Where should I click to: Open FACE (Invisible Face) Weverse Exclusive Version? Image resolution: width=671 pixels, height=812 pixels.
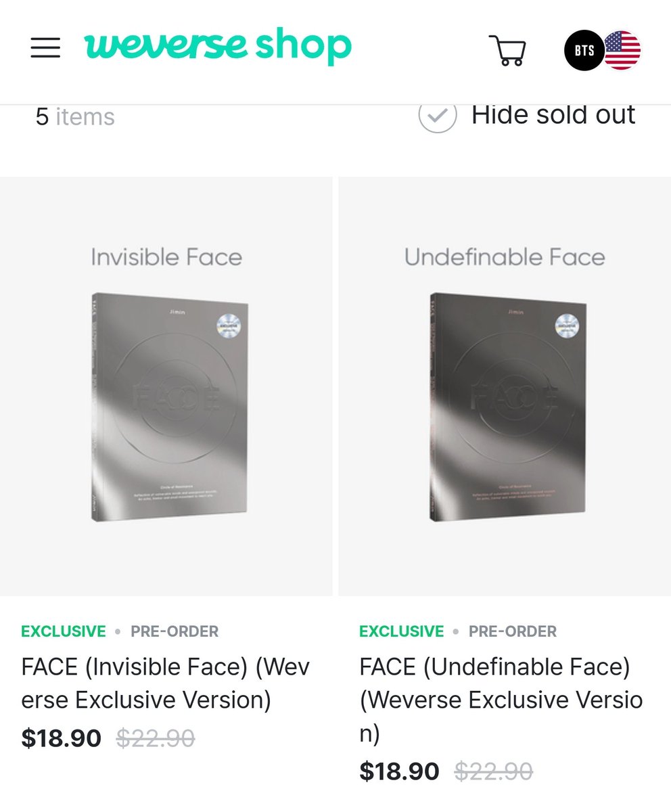coord(165,683)
